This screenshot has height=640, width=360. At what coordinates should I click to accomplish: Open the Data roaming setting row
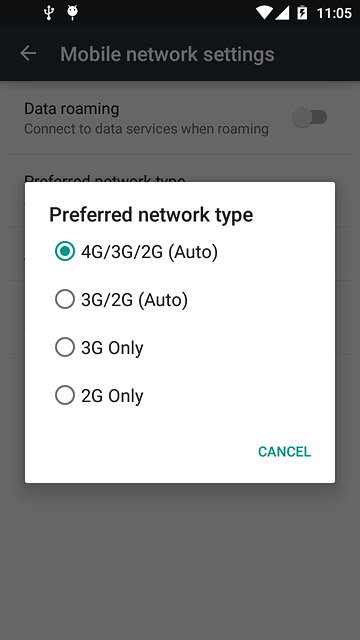point(180,118)
